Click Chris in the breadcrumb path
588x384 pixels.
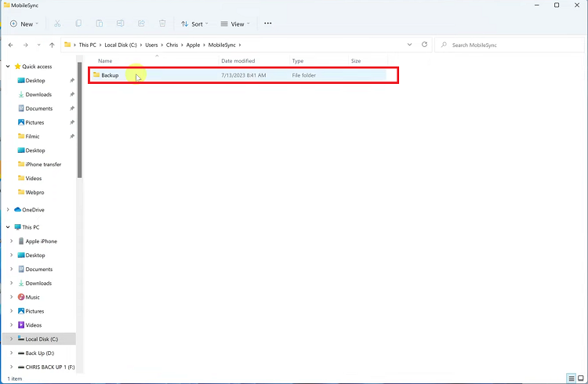pos(172,45)
